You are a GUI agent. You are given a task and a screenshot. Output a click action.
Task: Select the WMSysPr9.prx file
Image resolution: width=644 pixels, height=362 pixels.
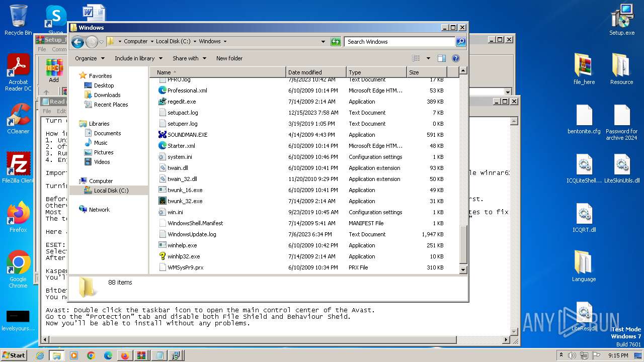pyautogui.click(x=185, y=267)
